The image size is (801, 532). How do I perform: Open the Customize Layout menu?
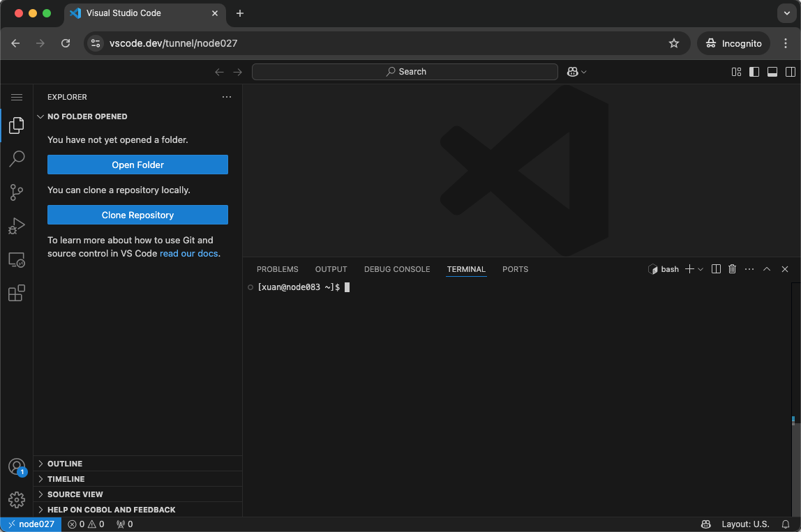pos(736,72)
